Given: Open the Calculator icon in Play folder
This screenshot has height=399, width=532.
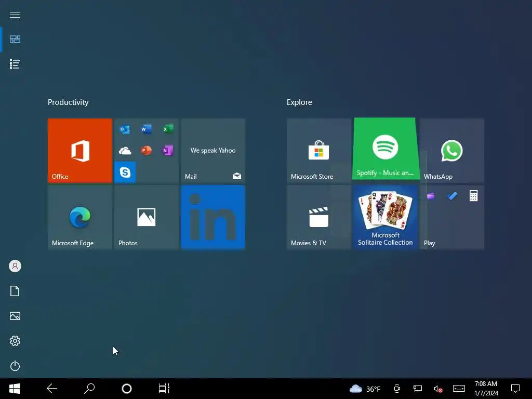Looking at the screenshot, I should pyautogui.click(x=473, y=196).
